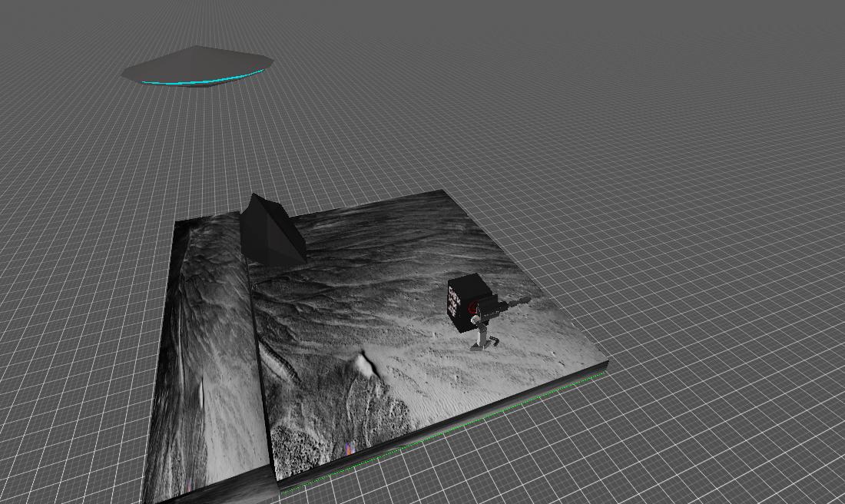Select the dark wedge-shaped block on the terrain
The width and height of the screenshot is (845, 504).
pos(272,230)
